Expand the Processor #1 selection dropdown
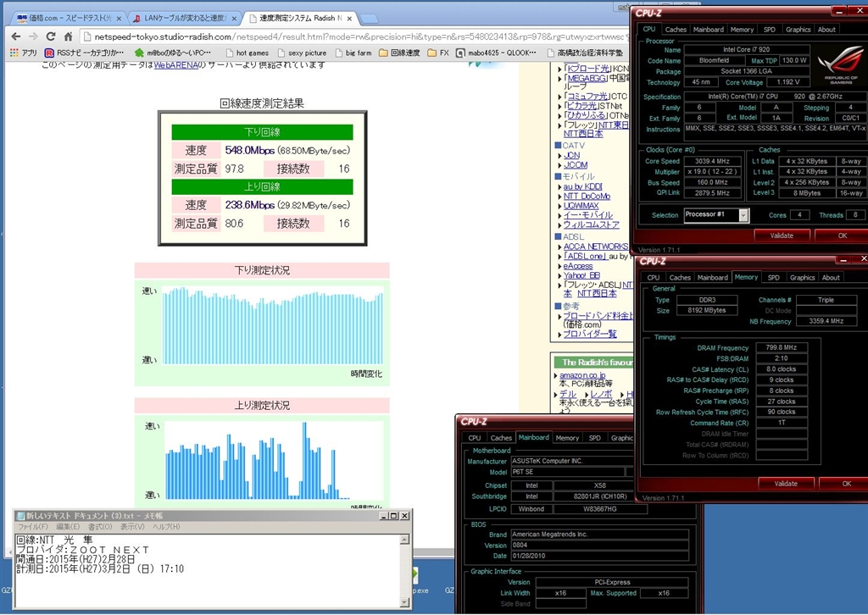Screen dimensions: 868x615 coord(743,215)
